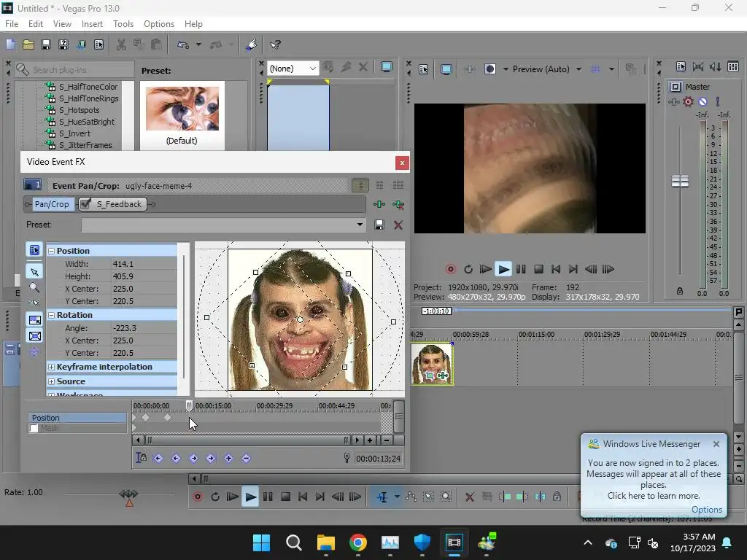The width and height of the screenshot is (747, 560).
Task: Click Event Pan/Crop icon on timeline clip
Action: click(430, 376)
